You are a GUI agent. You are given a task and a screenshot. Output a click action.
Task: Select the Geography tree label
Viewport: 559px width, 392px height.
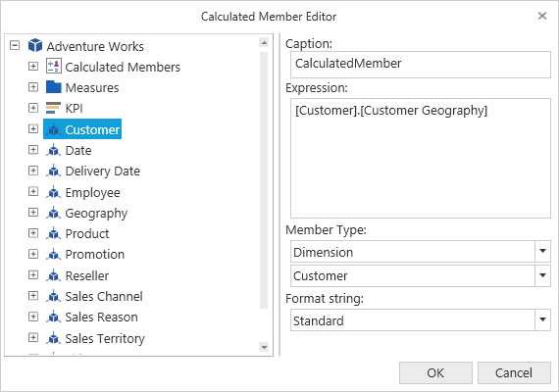pos(96,214)
